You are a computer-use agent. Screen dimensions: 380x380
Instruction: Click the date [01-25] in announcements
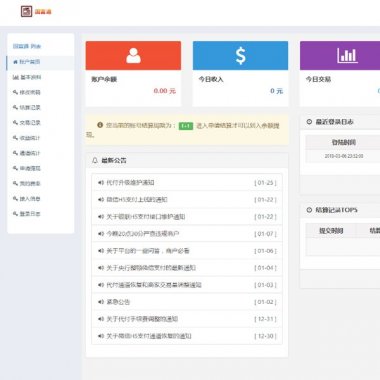pos(265,183)
